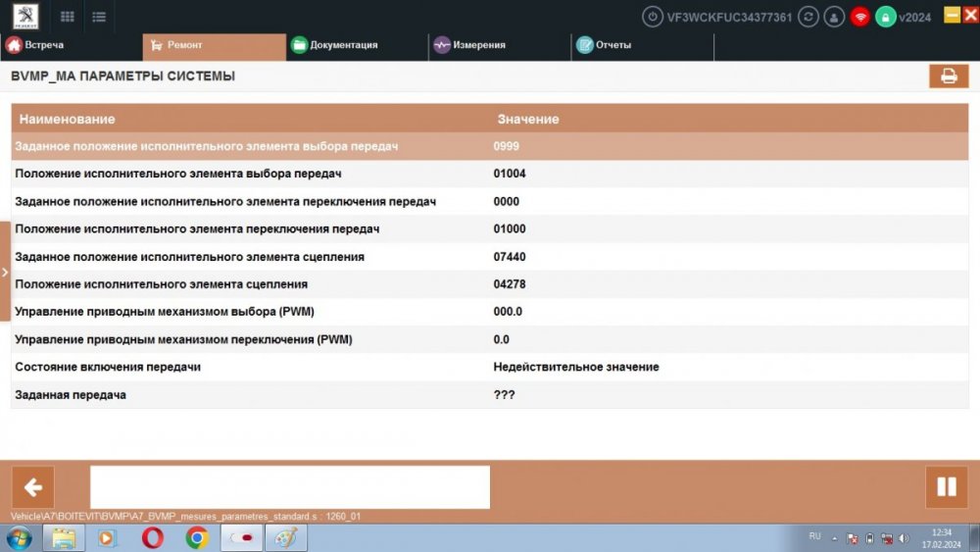Viewport: 980px width, 552px height.
Task: Open File Explorer from the taskbar
Action: 63,538
